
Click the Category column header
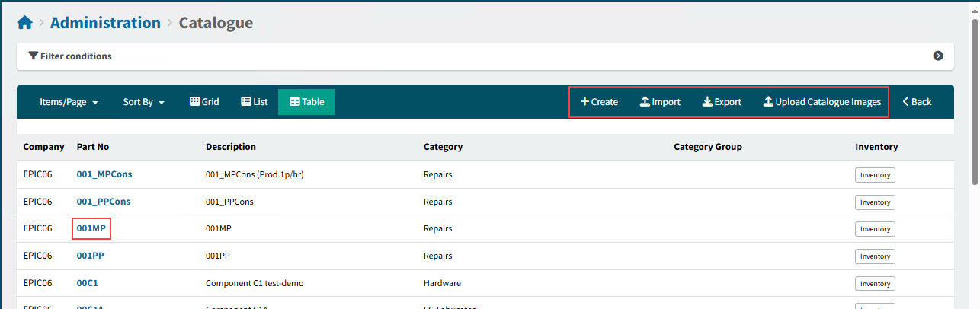[x=443, y=147]
